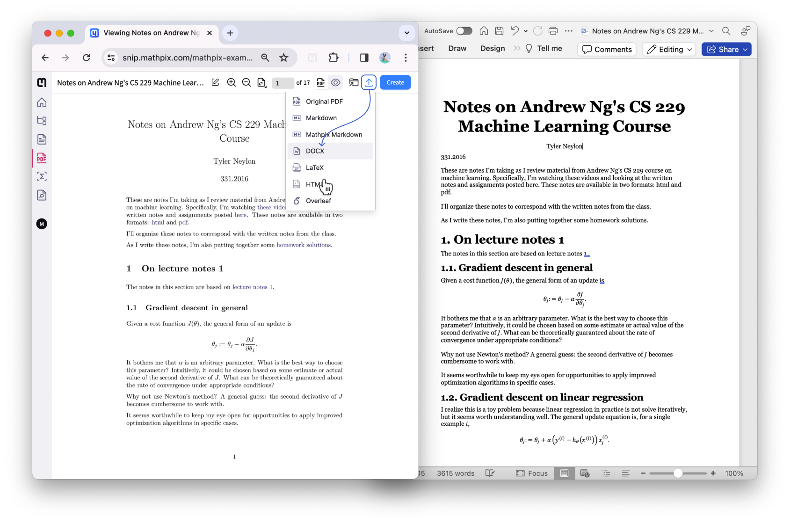812x524 pixels.
Task: Open the Mathpix Home panel
Action: 42,102
